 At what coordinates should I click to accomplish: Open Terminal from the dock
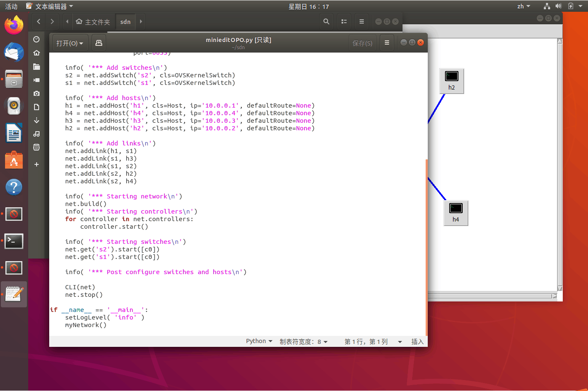point(14,241)
